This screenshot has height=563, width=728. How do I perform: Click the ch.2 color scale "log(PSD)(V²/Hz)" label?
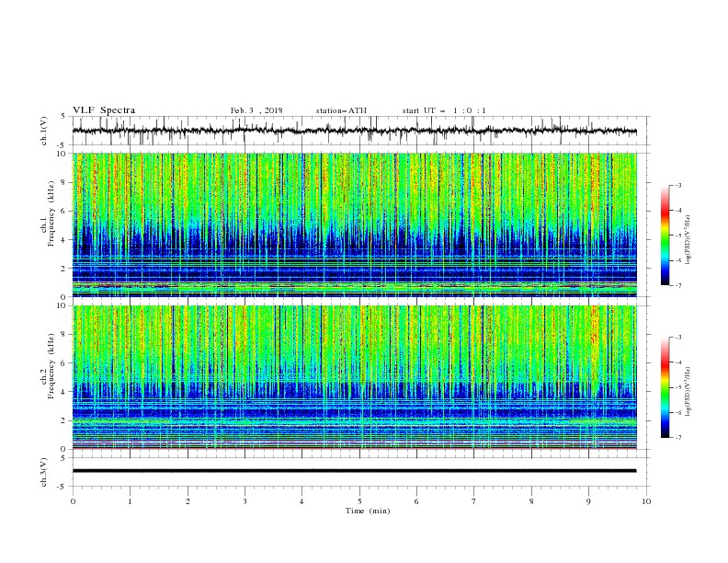point(688,392)
